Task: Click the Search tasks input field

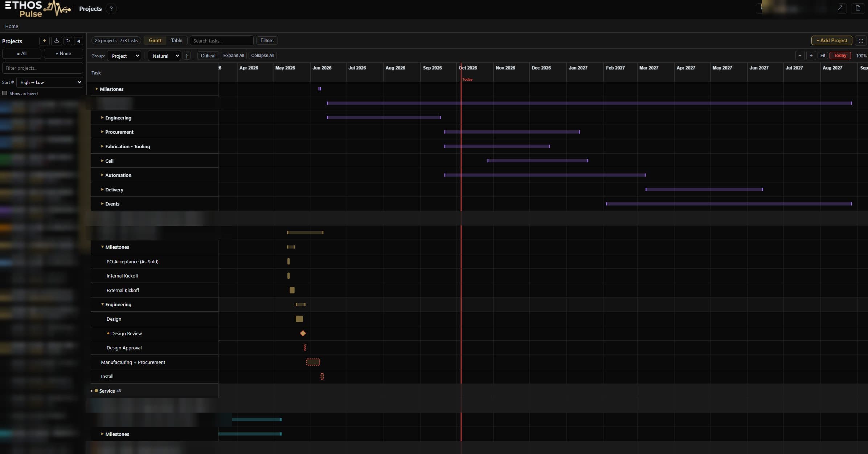Action: 221,41
